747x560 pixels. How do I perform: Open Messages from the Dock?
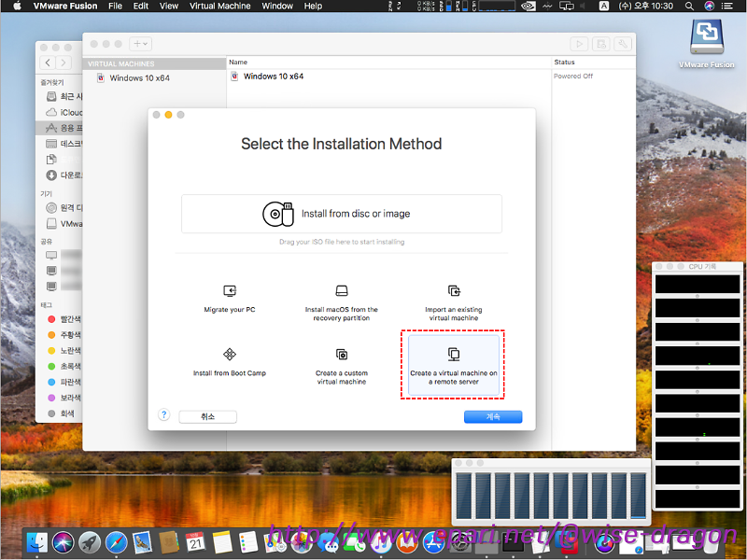click(x=328, y=542)
